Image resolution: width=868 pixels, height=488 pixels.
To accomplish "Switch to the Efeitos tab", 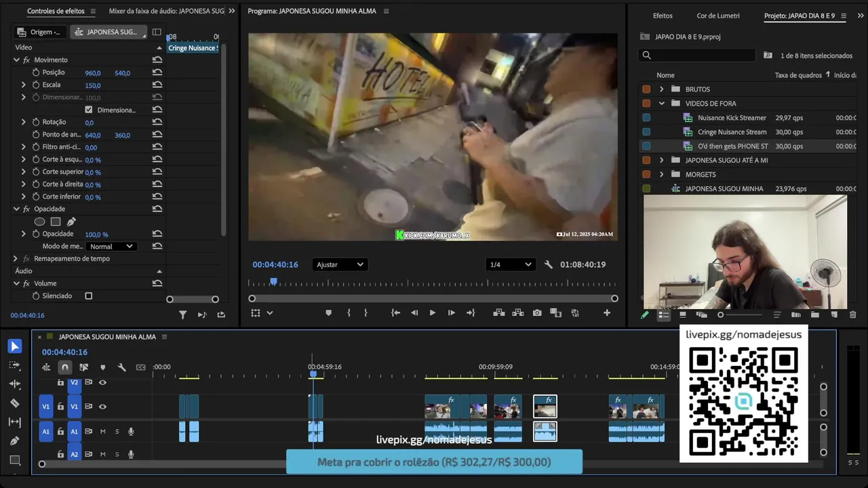I will point(663,16).
